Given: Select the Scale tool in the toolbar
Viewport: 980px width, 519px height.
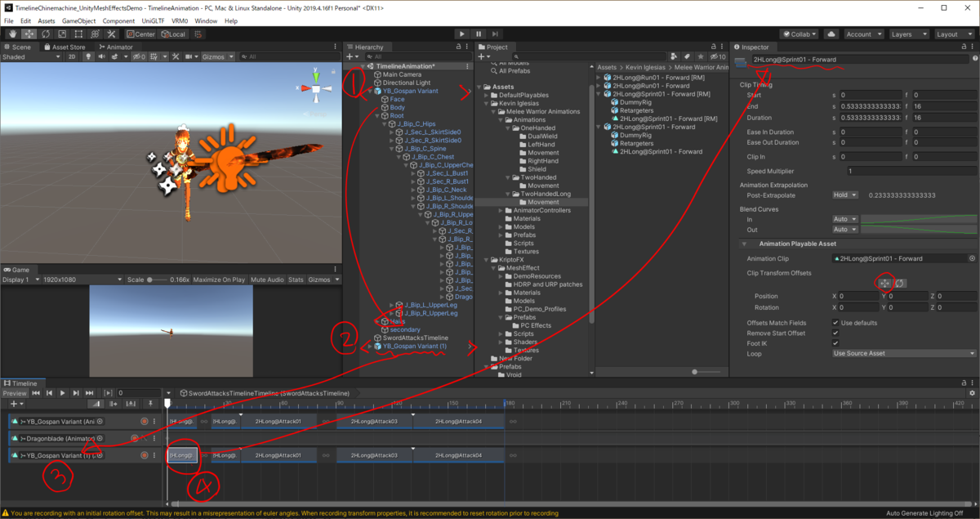Looking at the screenshot, I should point(60,34).
